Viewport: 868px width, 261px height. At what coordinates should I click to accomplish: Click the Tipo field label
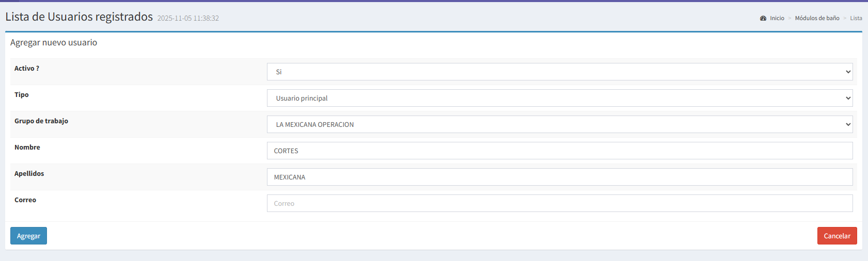click(22, 94)
